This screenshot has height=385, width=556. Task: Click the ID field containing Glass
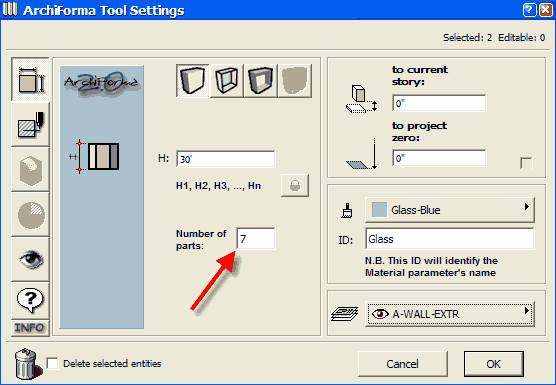point(450,239)
